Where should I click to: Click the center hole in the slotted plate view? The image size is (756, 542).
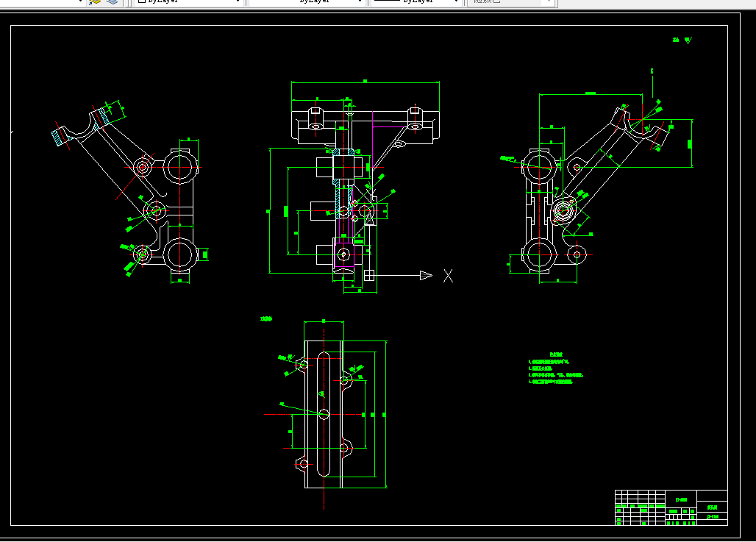[x=324, y=414]
